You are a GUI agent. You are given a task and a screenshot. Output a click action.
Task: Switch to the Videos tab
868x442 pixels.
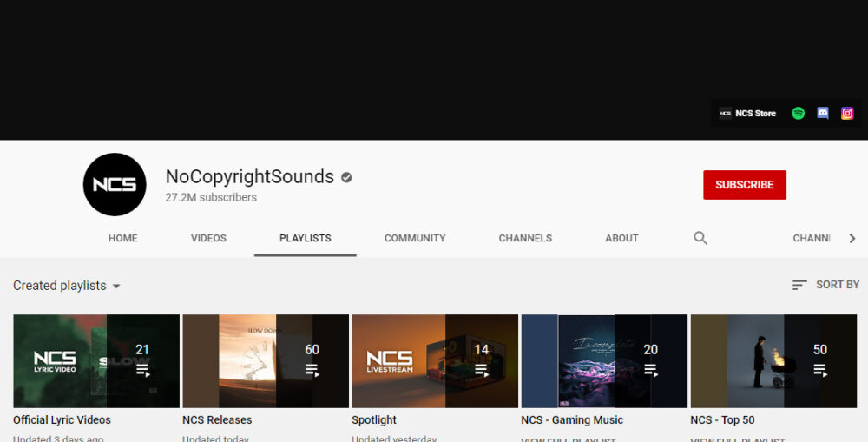click(208, 238)
